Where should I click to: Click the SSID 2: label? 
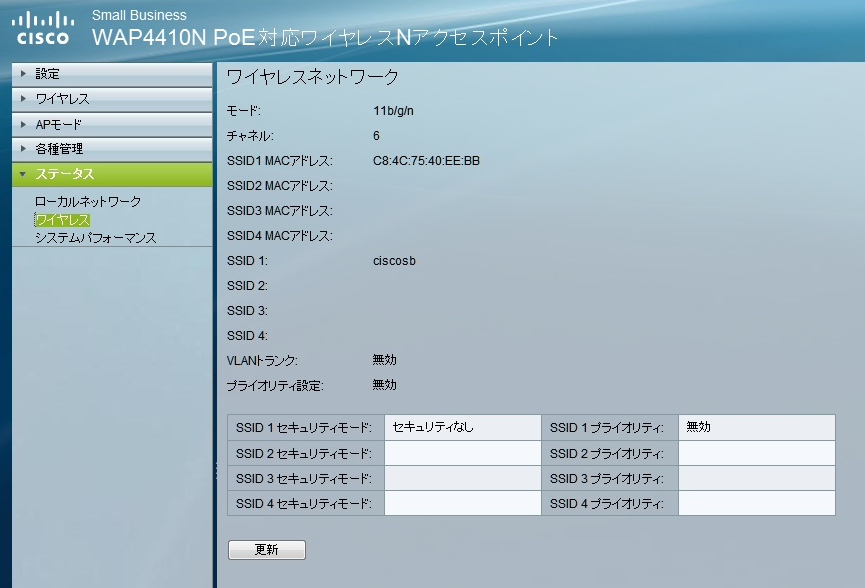(x=247, y=286)
